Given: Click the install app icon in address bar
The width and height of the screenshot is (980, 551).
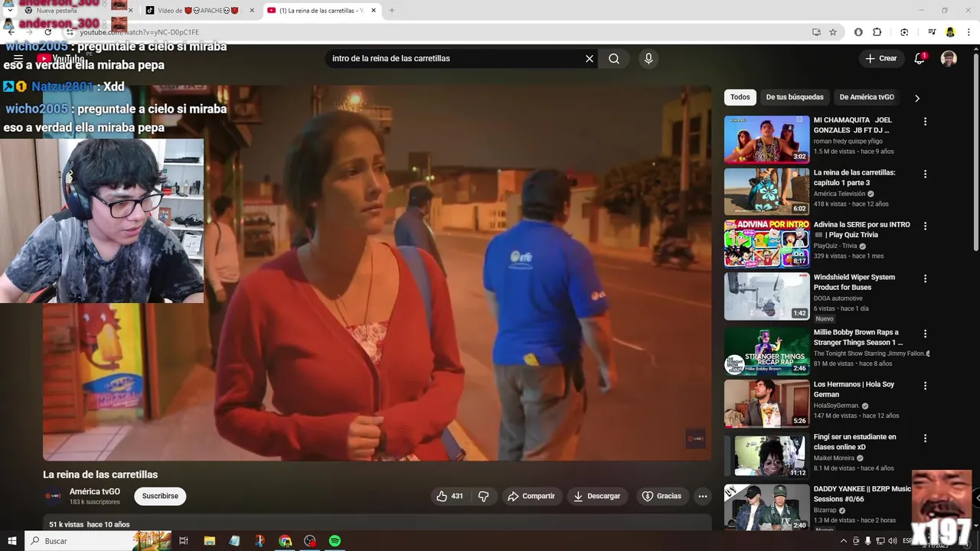Looking at the screenshot, I should (x=816, y=32).
